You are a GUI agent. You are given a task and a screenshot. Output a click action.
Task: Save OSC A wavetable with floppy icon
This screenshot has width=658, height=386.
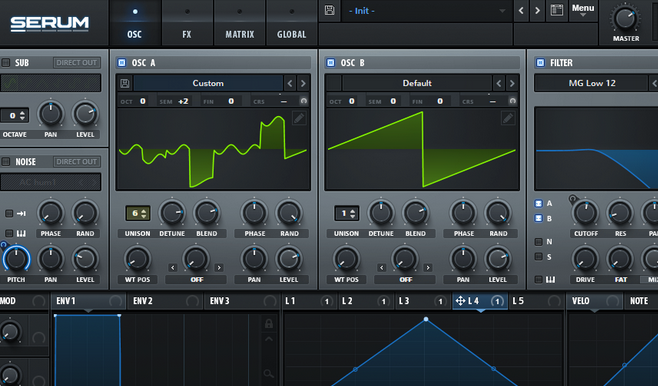coord(125,83)
